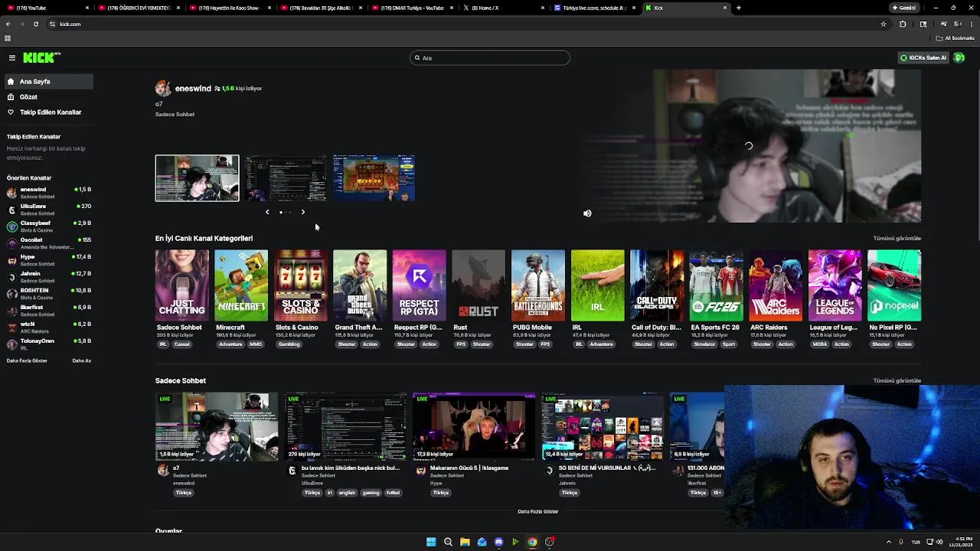Open Call of Duty category card

(657, 285)
